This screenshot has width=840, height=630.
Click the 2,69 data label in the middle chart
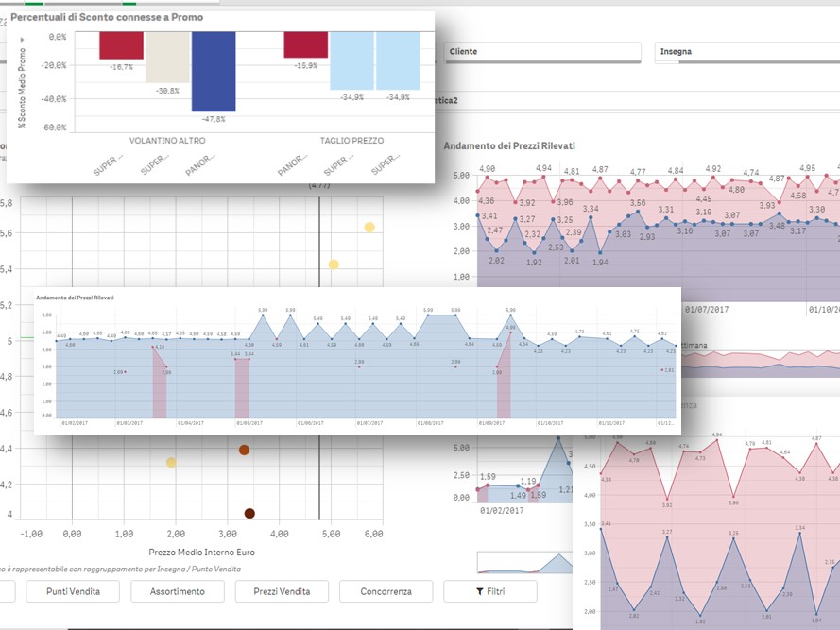tap(118, 372)
